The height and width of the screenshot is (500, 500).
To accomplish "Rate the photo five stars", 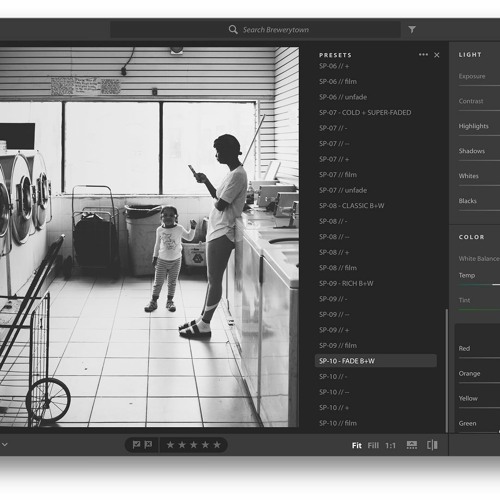I will 217,445.
